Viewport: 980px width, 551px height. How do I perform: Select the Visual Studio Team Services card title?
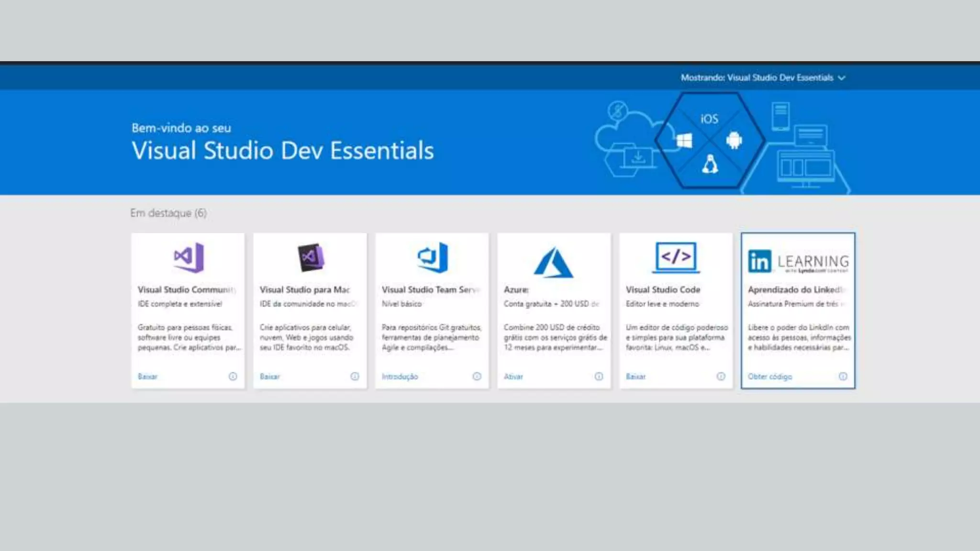[x=431, y=290]
